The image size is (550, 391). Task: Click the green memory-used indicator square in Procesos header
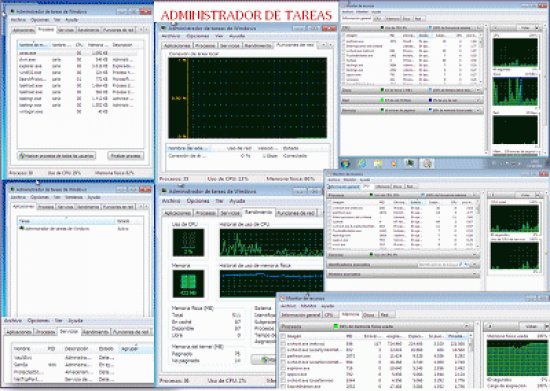pos(336,326)
